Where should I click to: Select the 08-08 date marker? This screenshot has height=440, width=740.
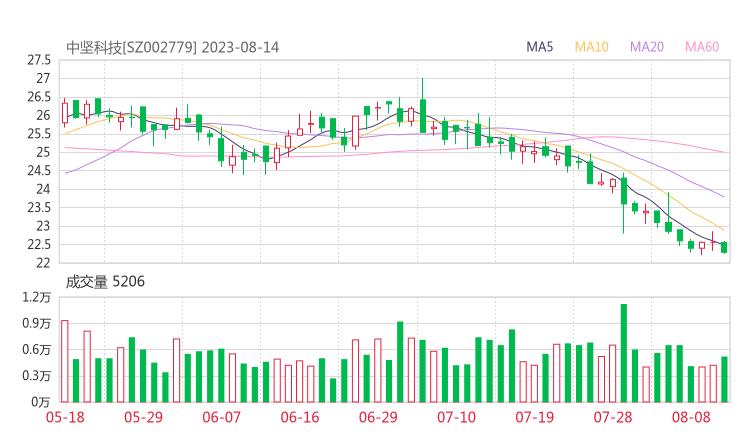point(690,417)
